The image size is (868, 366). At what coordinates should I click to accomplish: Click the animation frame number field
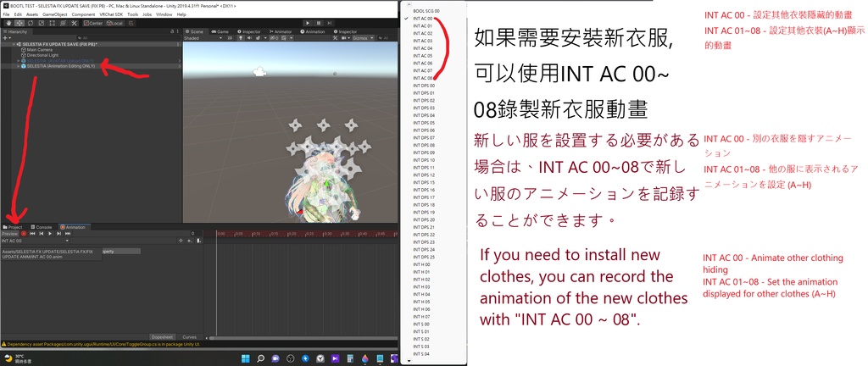pos(196,234)
